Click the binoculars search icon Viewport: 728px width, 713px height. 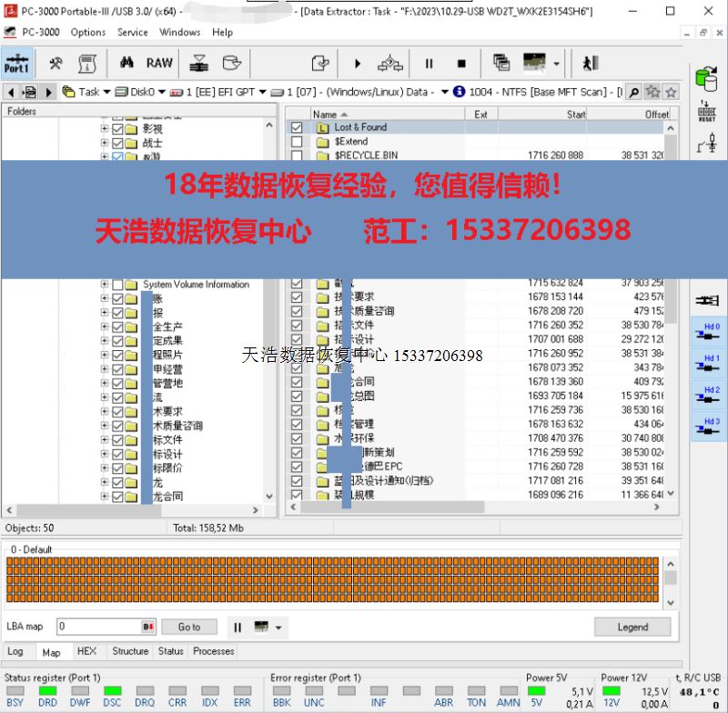(x=126, y=64)
